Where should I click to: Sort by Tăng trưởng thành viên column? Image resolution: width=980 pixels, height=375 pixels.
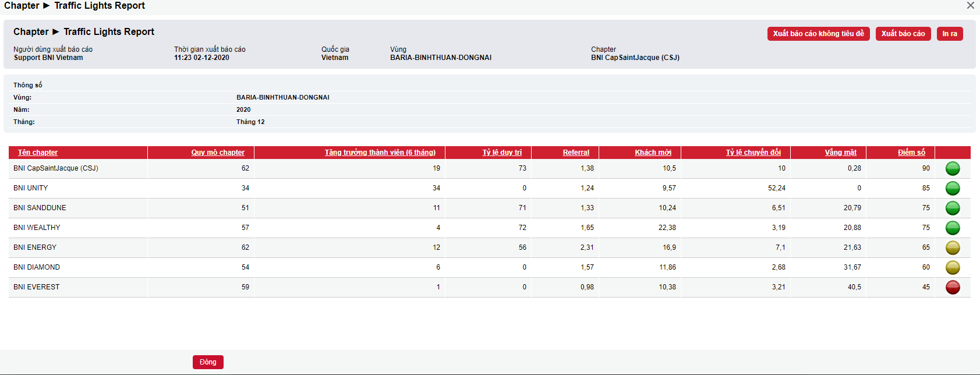coord(380,153)
